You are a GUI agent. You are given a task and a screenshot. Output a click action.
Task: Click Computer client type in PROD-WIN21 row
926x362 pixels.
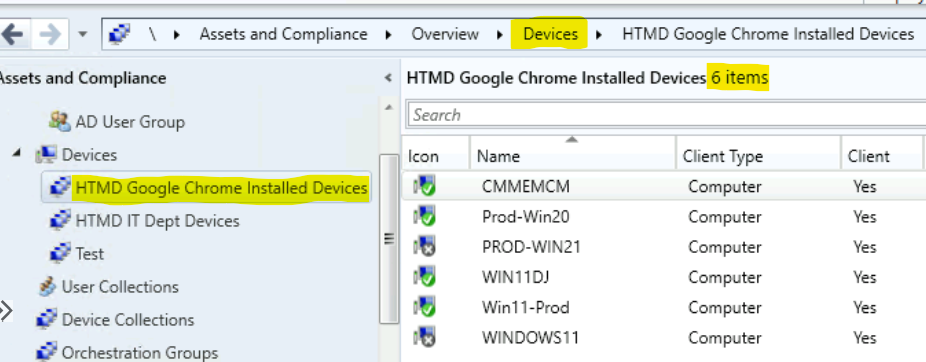725,247
